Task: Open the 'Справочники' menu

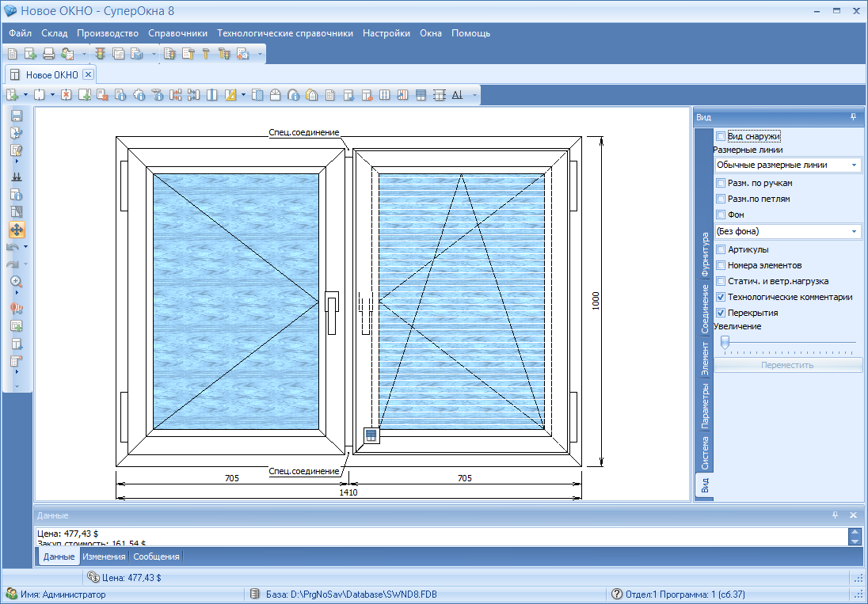Action: 177,33
